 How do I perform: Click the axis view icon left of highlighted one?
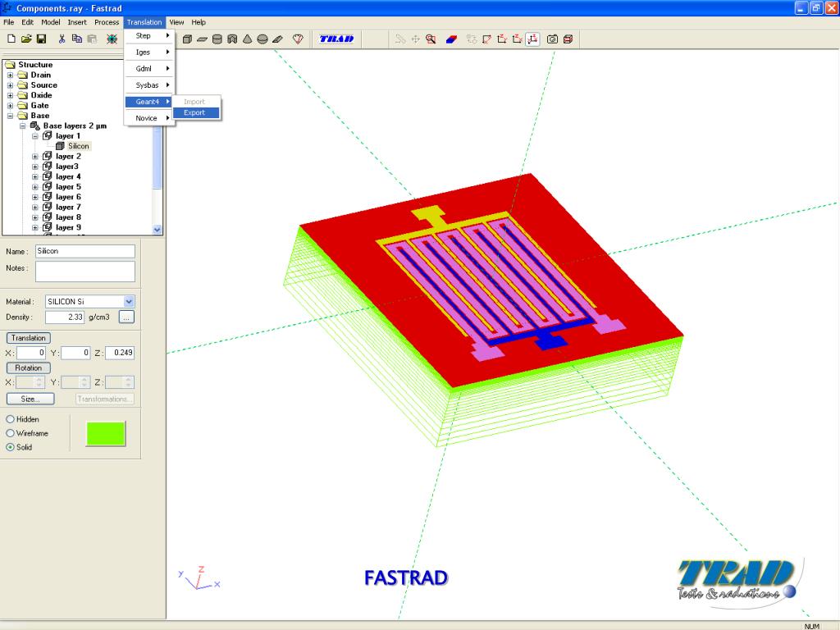(x=517, y=39)
